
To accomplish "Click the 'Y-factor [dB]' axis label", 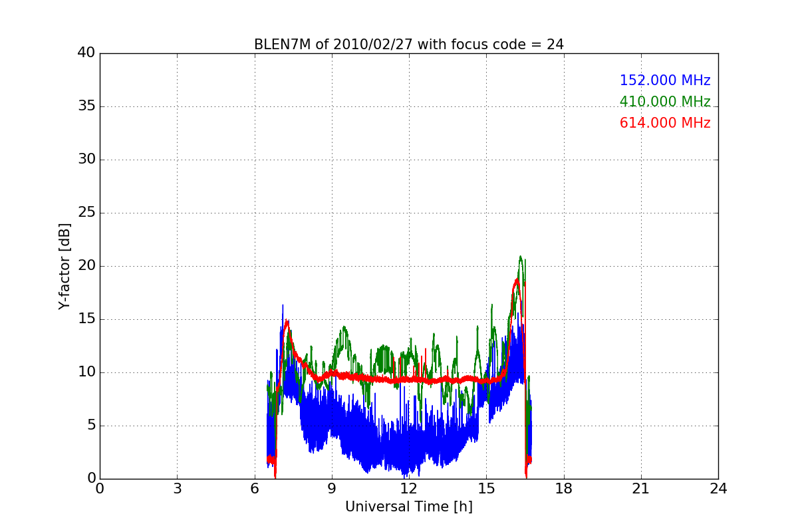I will point(65,266).
